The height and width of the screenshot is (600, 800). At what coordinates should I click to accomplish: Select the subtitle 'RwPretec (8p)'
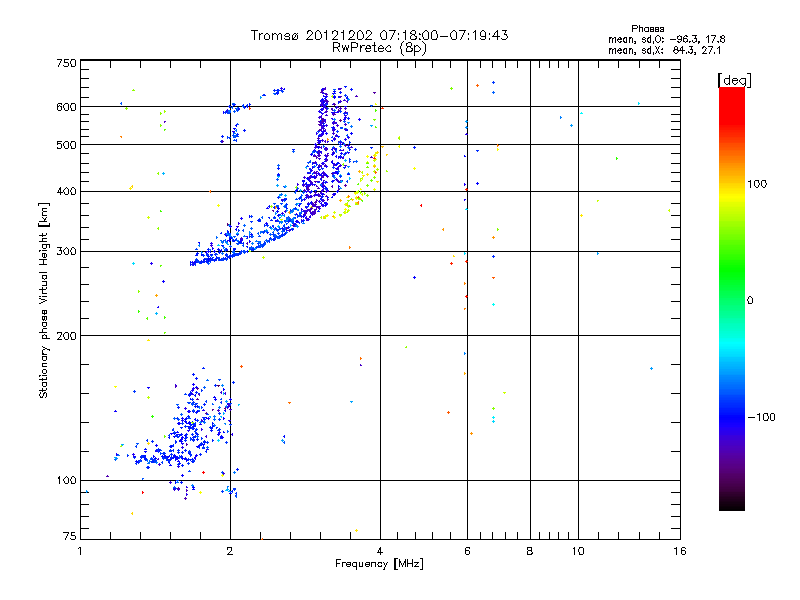379,48
